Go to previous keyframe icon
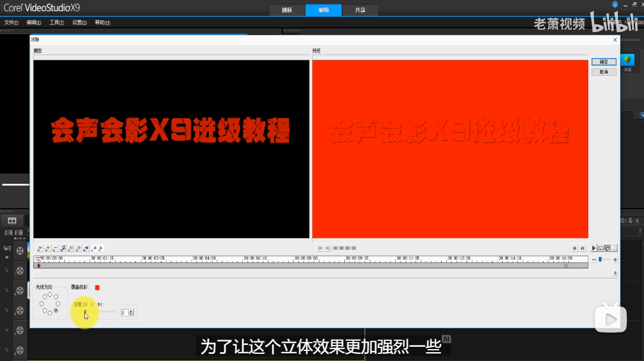The width and height of the screenshot is (644, 361). click(x=40, y=248)
